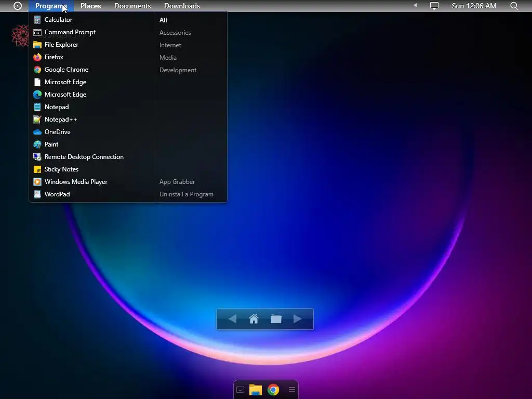Click the Paint text label
532x399 pixels.
(51, 144)
